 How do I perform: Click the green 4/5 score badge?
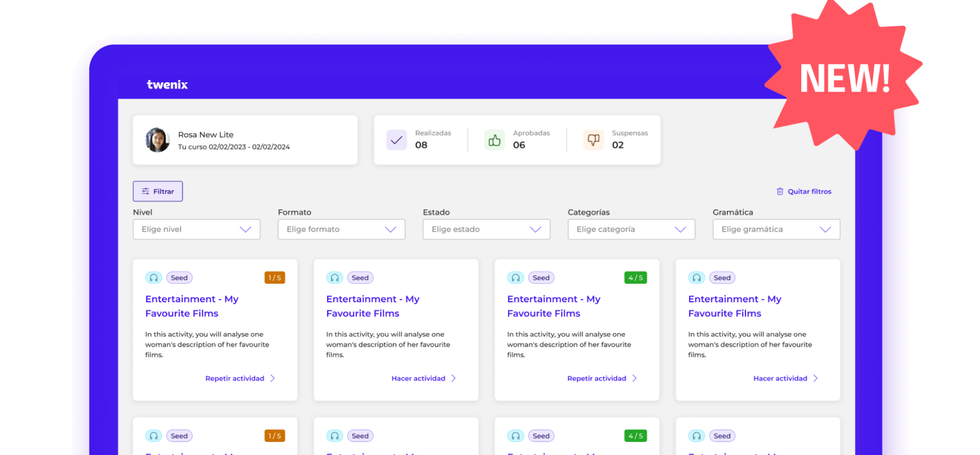[635, 278]
